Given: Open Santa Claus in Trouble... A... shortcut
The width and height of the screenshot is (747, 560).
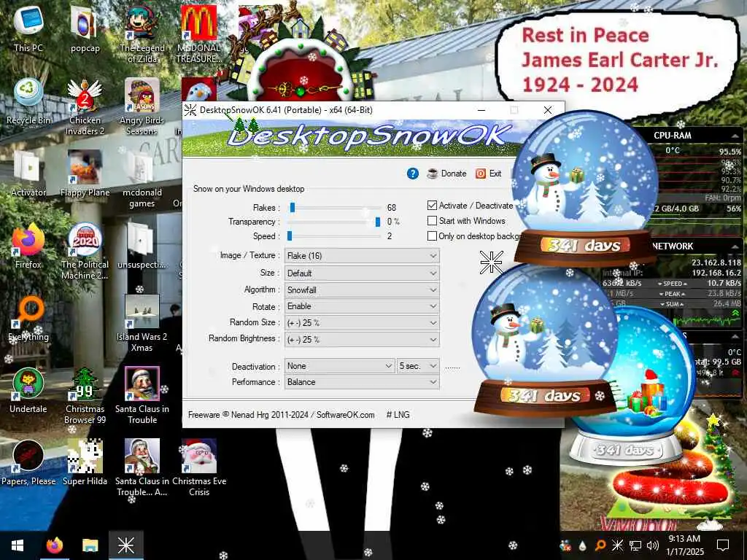Looking at the screenshot, I should pyautogui.click(x=142, y=469).
